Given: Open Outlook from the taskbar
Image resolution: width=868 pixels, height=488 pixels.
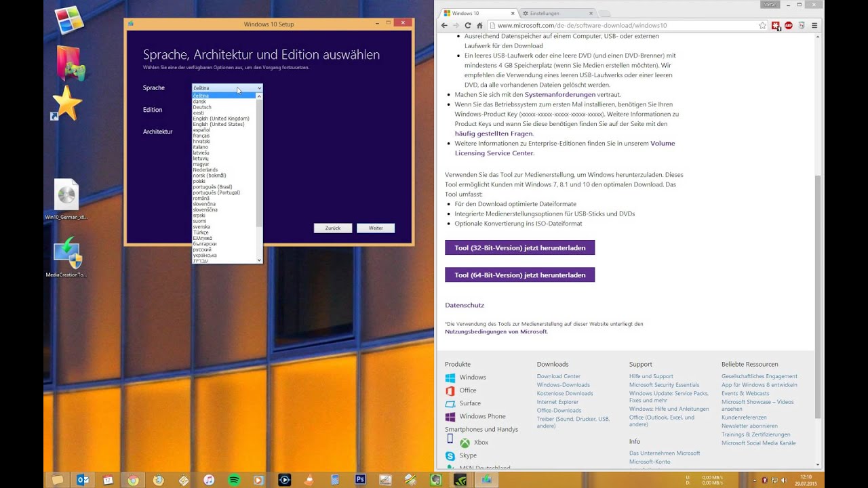Looking at the screenshot, I should click(x=83, y=480).
